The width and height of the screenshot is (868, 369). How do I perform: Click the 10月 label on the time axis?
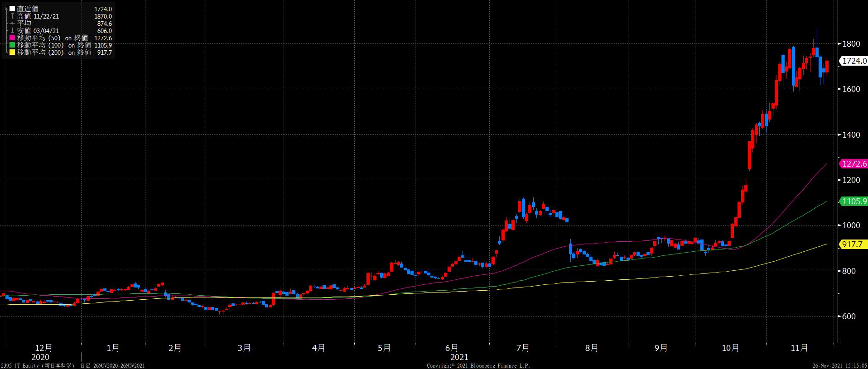pyautogui.click(x=730, y=348)
